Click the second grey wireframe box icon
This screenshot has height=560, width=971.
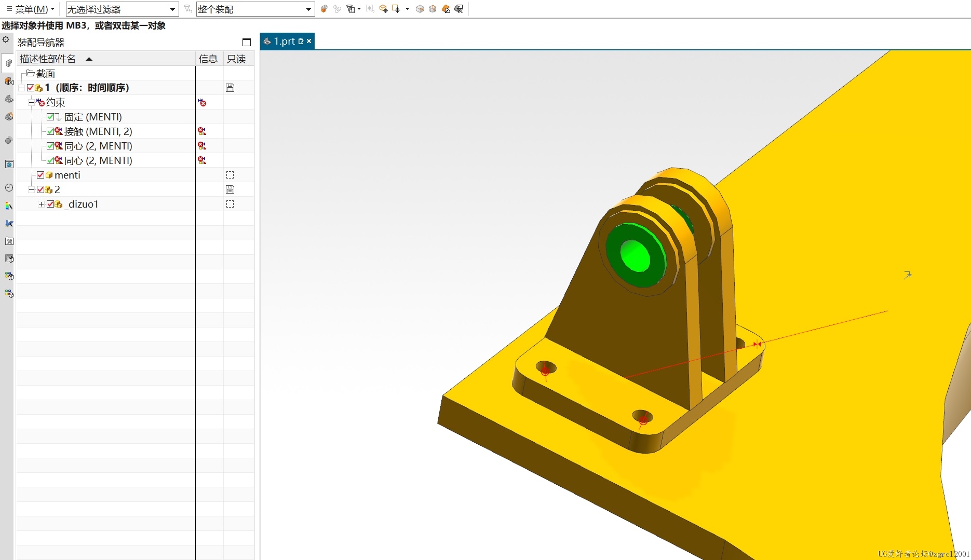point(433,9)
